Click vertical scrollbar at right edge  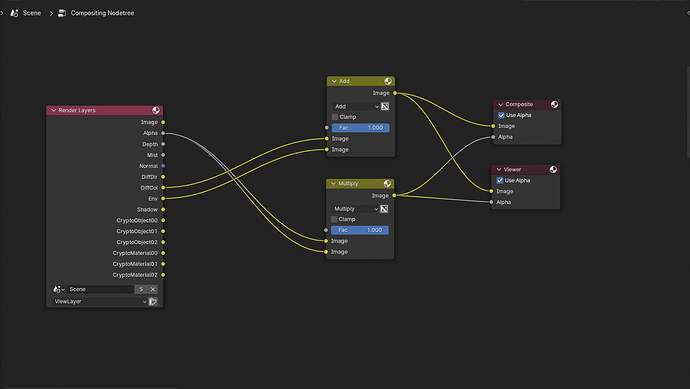click(x=688, y=112)
